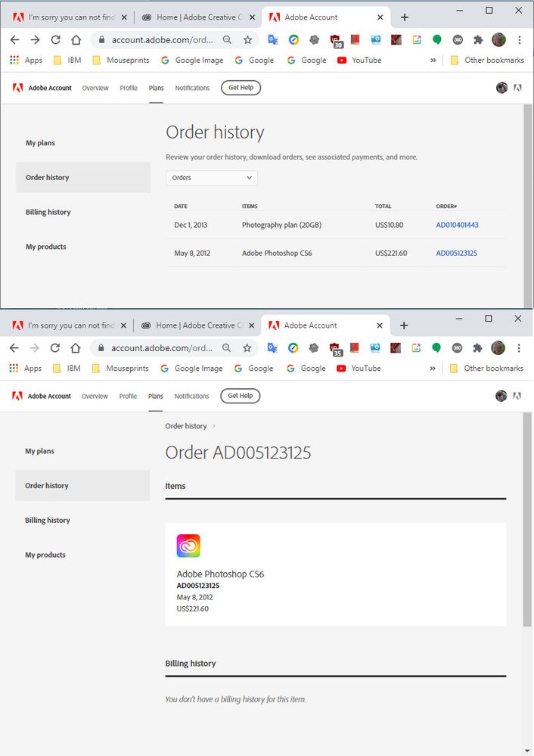Open Other bookmarks folder in Order AD005123125 window
The width and height of the screenshot is (534, 756).
[486, 369]
